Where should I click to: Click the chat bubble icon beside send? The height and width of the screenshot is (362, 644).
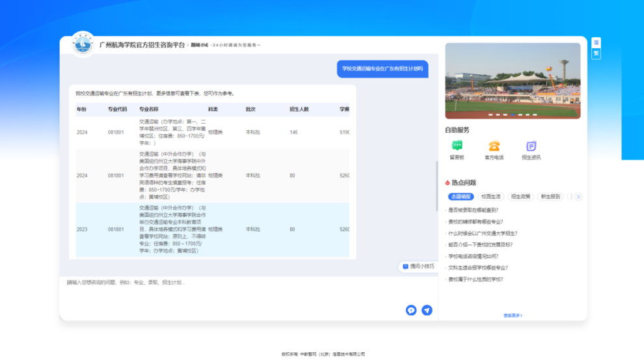(x=411, y=310)
